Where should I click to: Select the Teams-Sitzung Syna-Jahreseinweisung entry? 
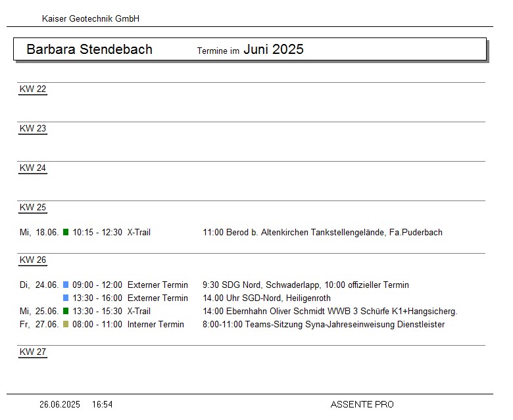(324, 324)
